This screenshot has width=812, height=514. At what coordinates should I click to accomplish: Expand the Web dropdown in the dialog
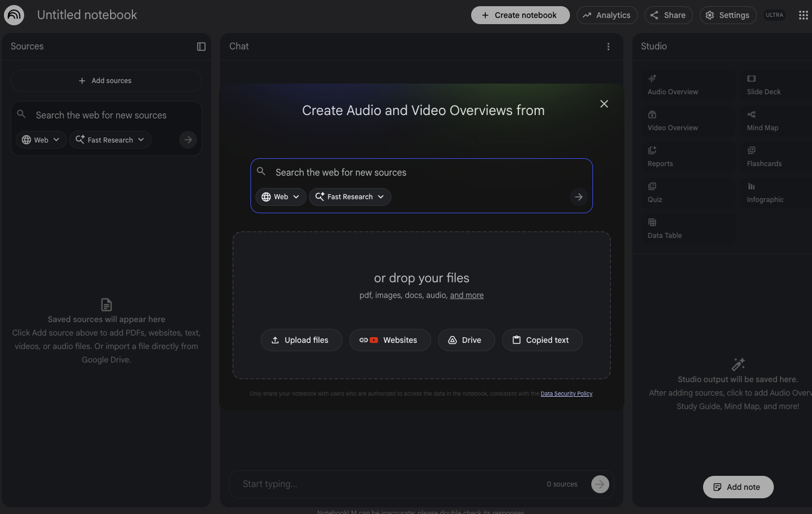(281, 197)
